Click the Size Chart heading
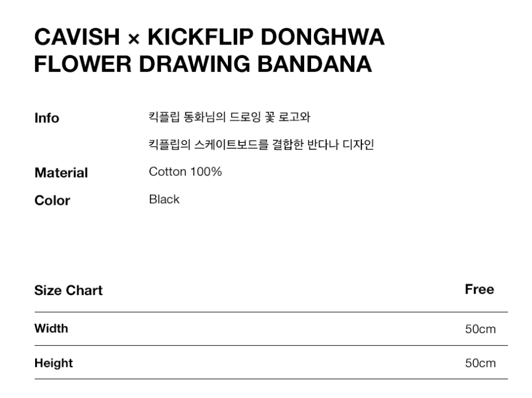The width and height of the screenshot is (532, 398). [x=68, y=290]
